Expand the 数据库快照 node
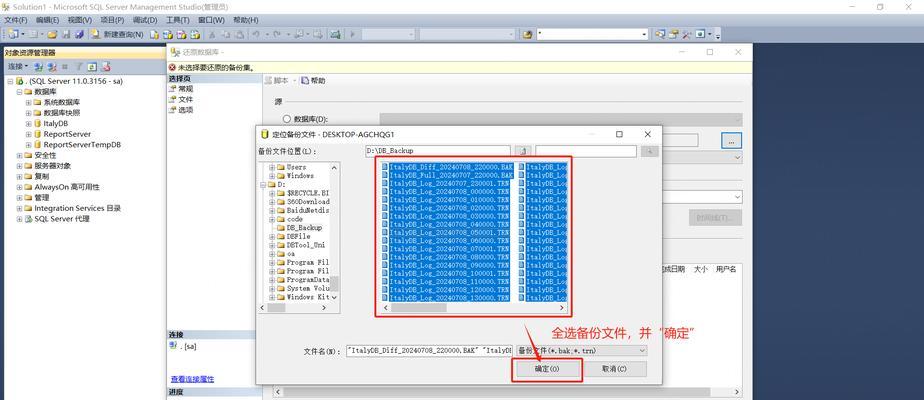Screen dimensions: 924x400 [x=28, y=113]
